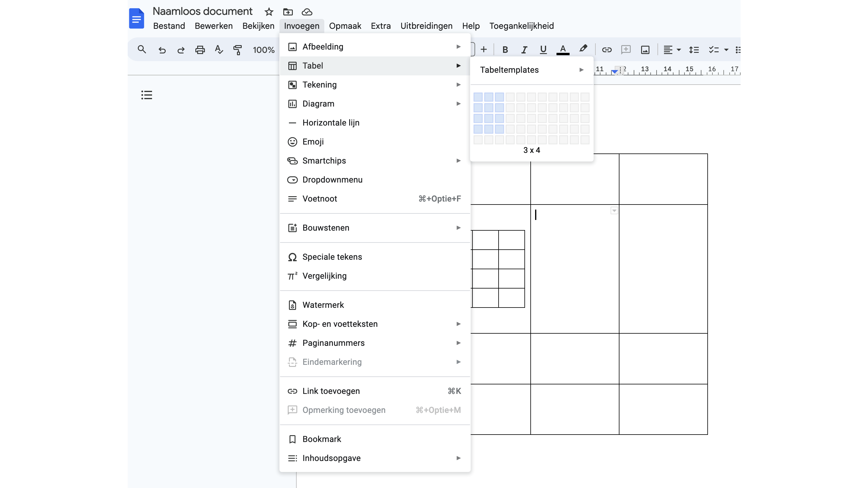This screenshot has width=868, height=488.
Task: Click the insert link toolbar icon
Action: [x=606, y=50]
